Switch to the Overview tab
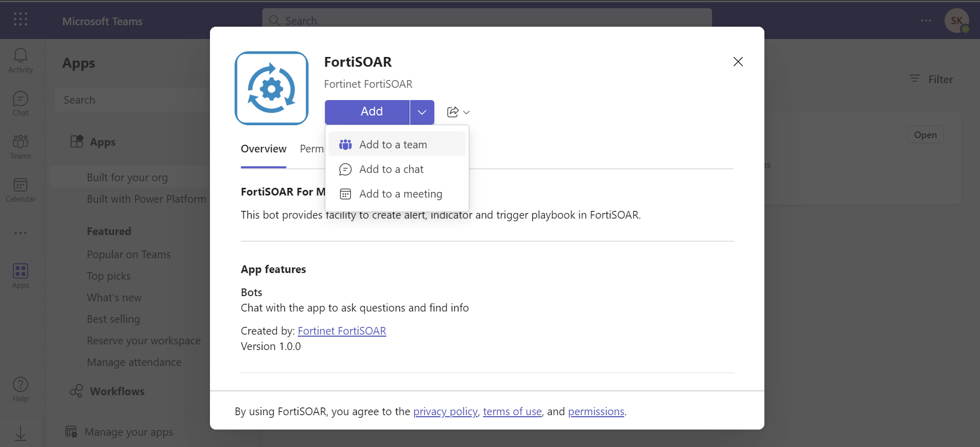The width and height of the screenshot is (980, 447). tap(263, 149)
